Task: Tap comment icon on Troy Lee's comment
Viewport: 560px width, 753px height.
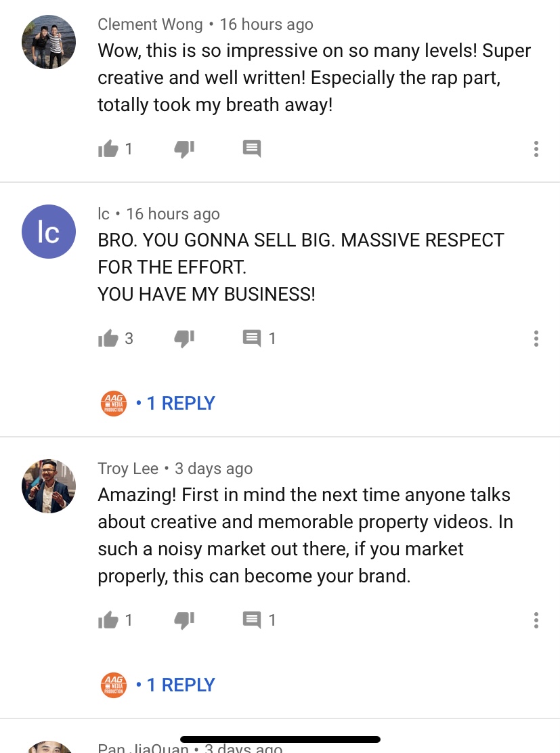Action: tap(252, 620)
